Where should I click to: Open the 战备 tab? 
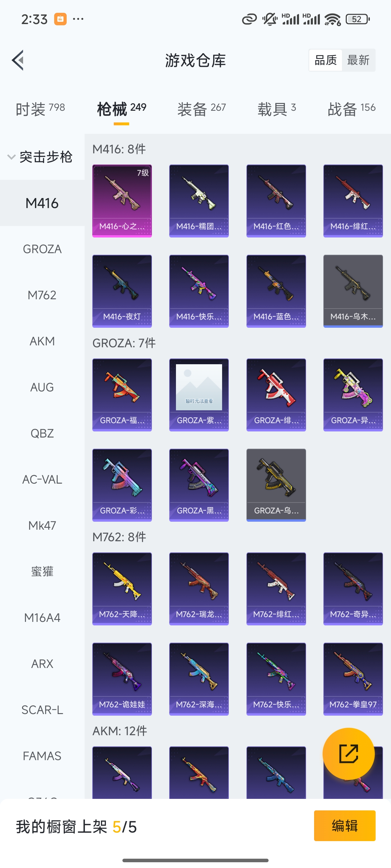pos(351,109)
